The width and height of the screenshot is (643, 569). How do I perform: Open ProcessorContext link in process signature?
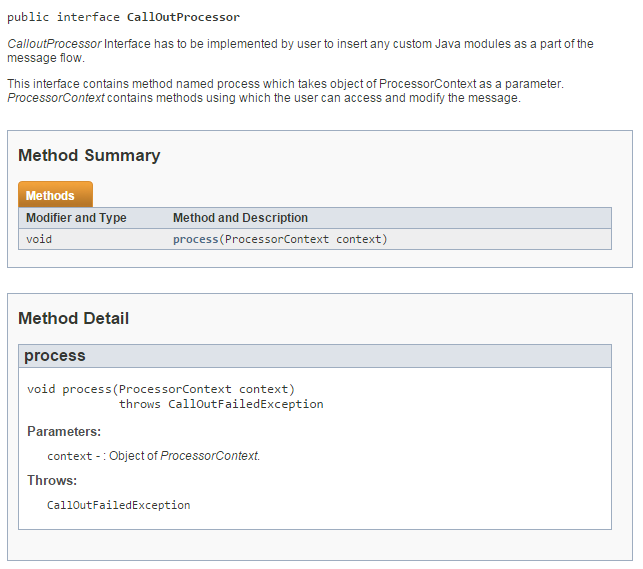[175, 389]
